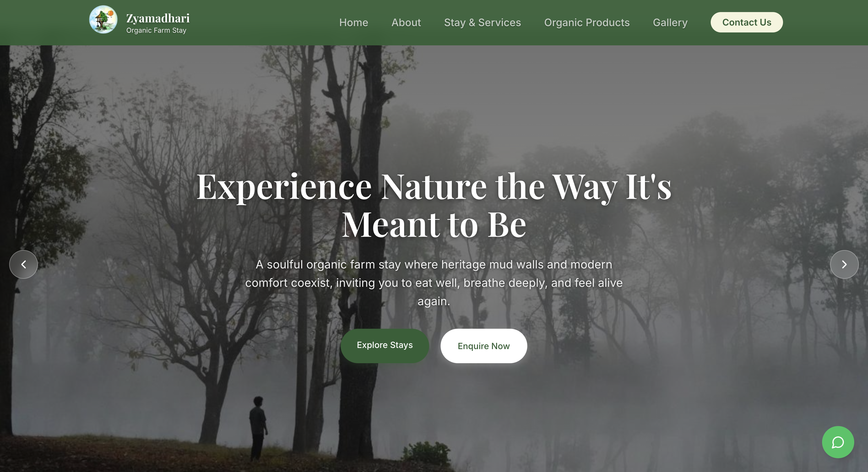The height and width of the screenshot is (472, 868).
Task: Advance to the next hero slide
Action: pos(844,264)
